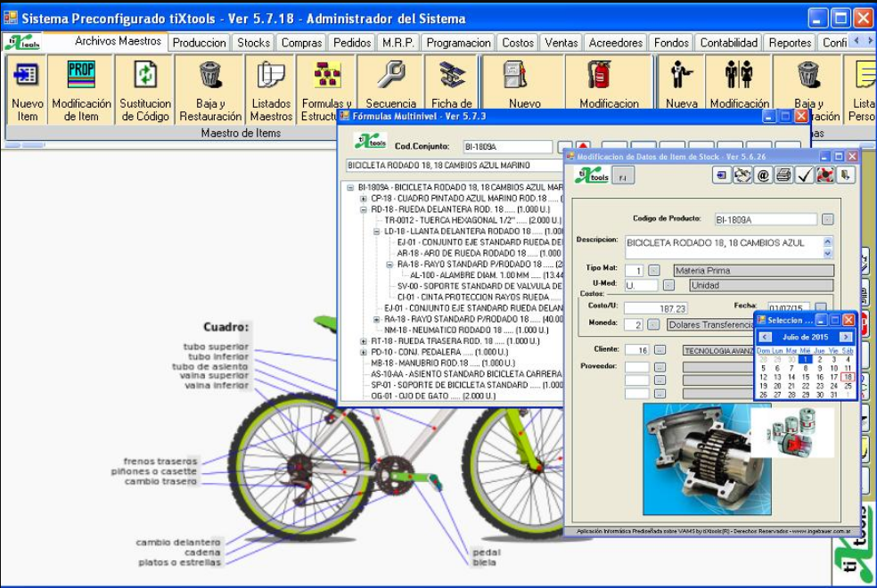Click the Cod.Conjunto input field

[507, 146]
